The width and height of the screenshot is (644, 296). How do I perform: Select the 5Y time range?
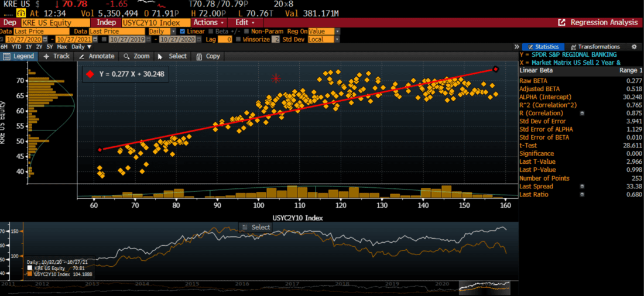pos(49,47)
